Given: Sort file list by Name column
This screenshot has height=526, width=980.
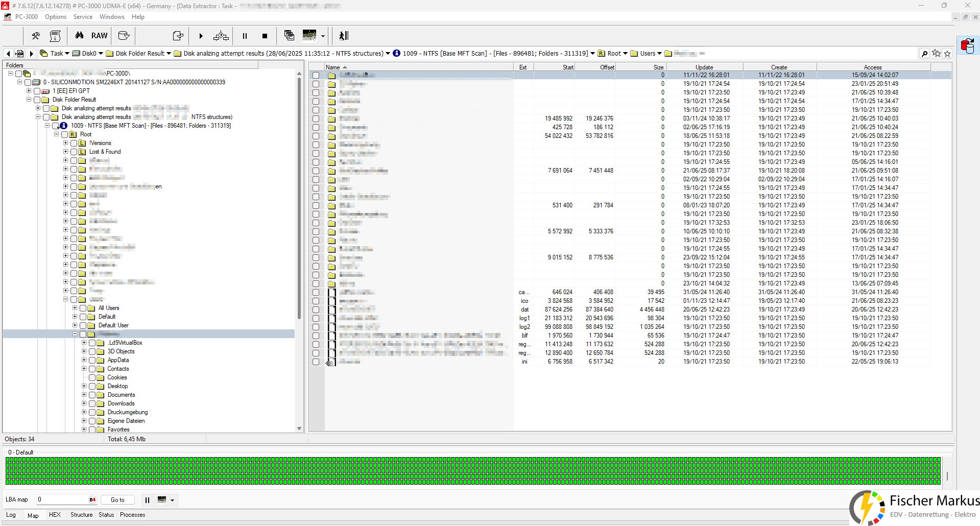Looking at the screenshot, I should (x=419, y=67).
